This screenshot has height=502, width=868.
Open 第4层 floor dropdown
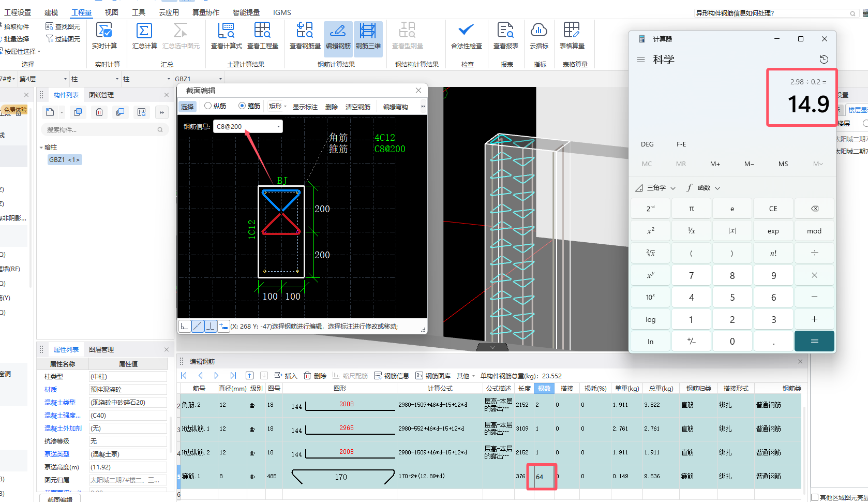coord(43,79)
